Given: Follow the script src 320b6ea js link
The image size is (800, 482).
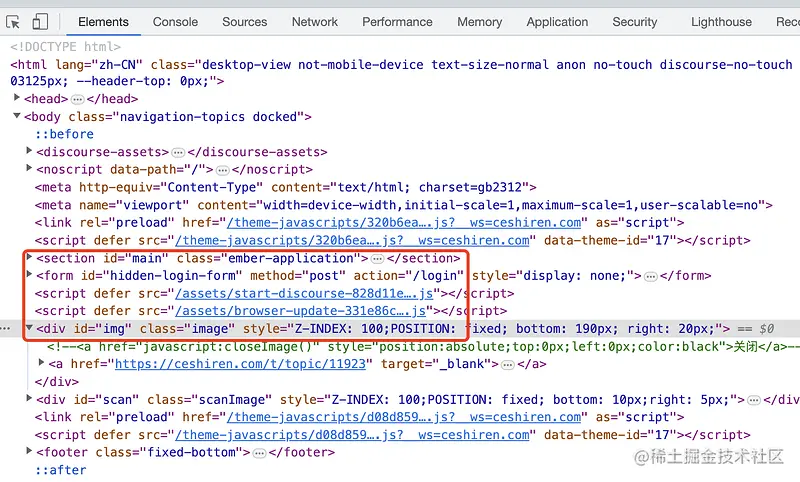Looking at the screenshot, I should point(353,240).
